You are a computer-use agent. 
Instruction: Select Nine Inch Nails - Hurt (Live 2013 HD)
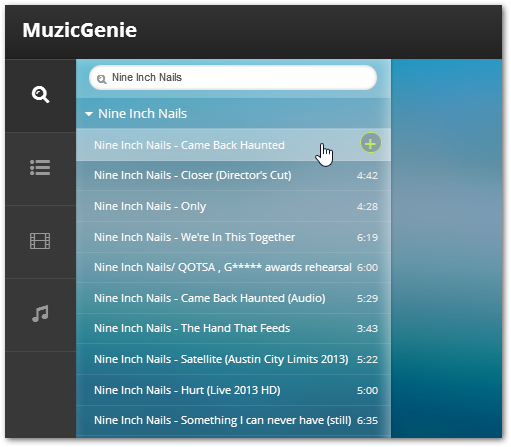point(233,390)
